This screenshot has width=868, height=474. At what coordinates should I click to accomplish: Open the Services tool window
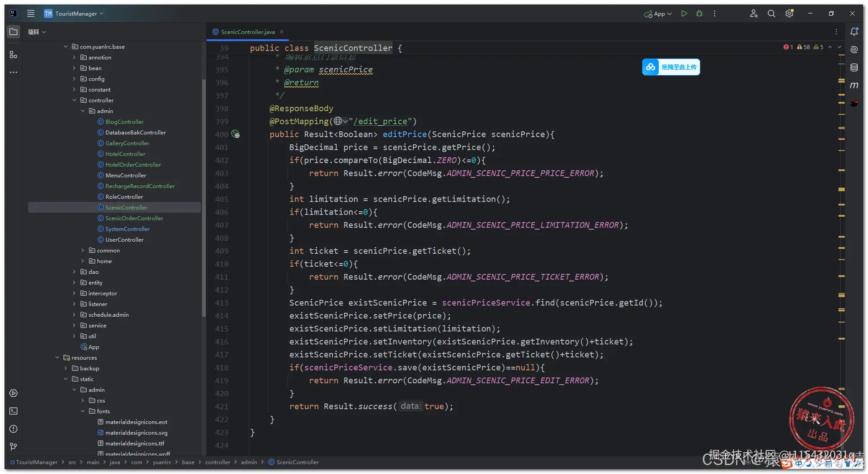(13, 393)
